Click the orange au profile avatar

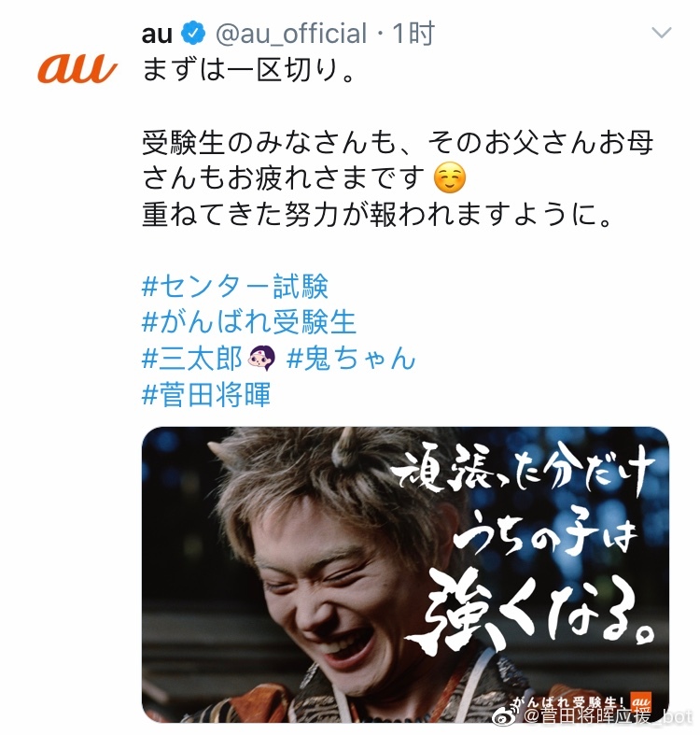coord(77,68)
